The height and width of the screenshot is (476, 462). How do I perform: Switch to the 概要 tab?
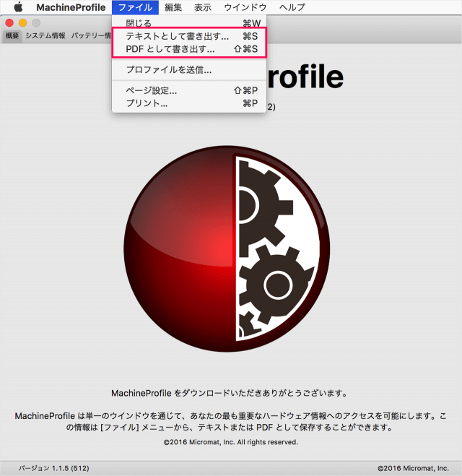pyautogui.click(x=12, y=35)
